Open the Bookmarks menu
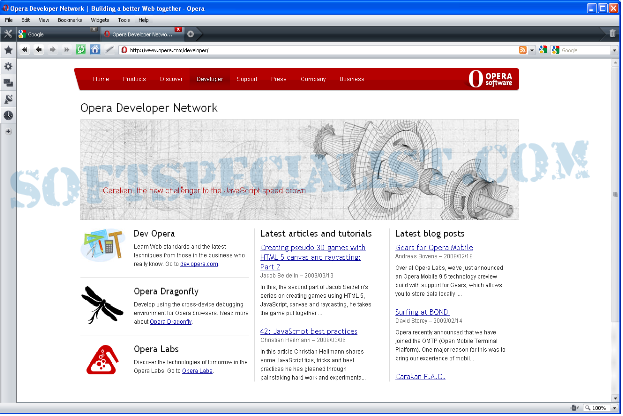 (x=70, y=19)
